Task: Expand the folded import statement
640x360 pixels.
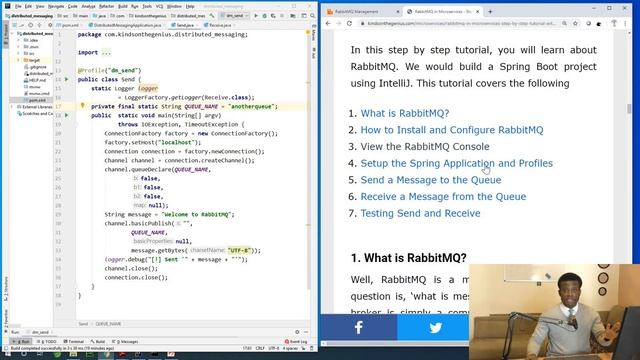Action: tap(106, 52)
